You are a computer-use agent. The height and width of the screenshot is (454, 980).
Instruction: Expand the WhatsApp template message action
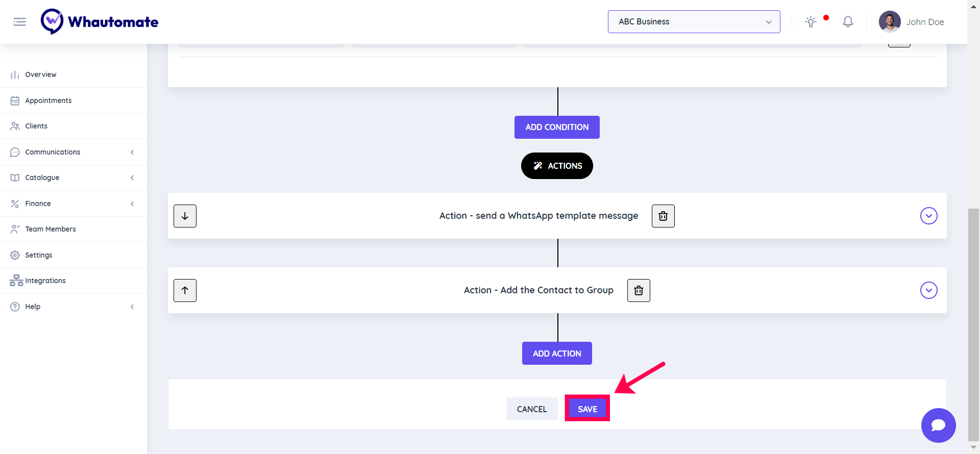928,216
